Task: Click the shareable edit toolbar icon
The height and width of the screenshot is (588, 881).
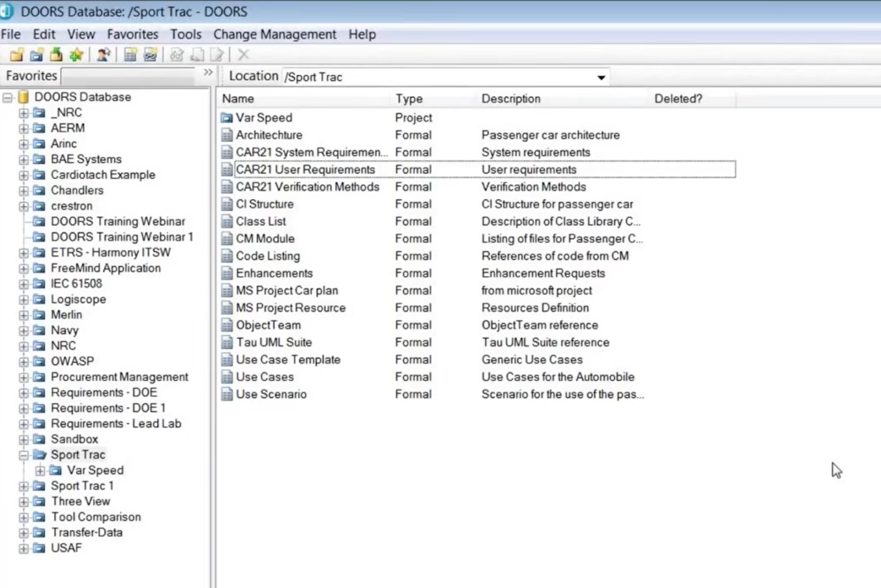Action: (197, 54)
